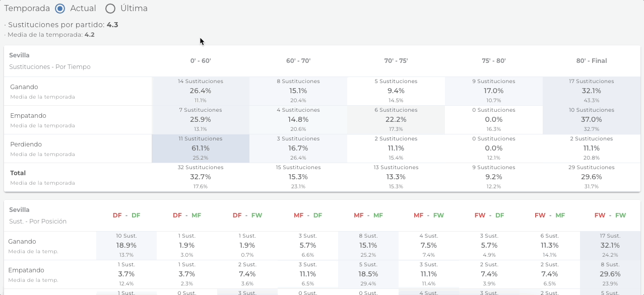Click the Total row label

[18, 173]
